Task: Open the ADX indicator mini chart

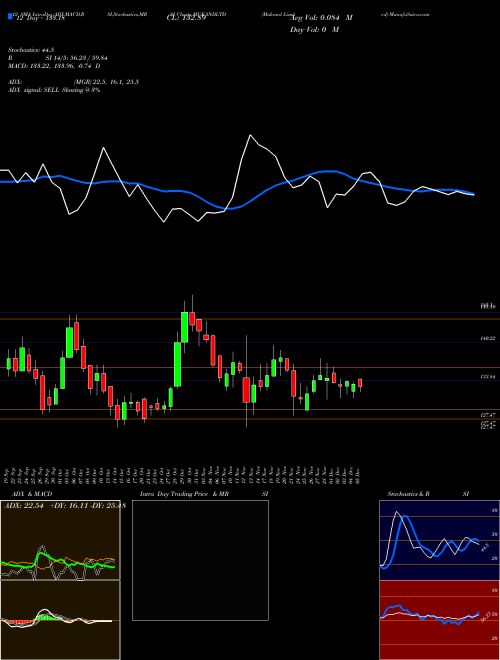Action: pyautogui.click(x=60, y=540)
